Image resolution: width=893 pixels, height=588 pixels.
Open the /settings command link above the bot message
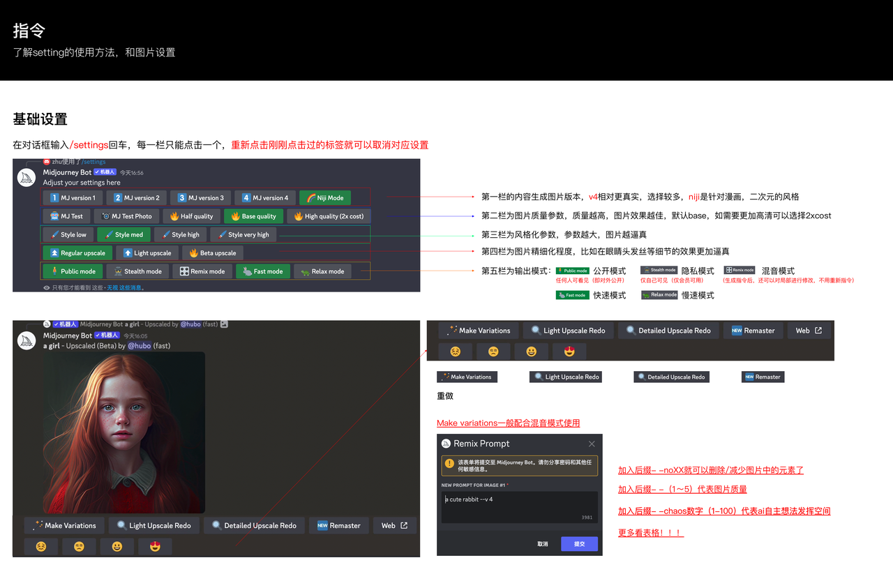(x=94, y=162)
